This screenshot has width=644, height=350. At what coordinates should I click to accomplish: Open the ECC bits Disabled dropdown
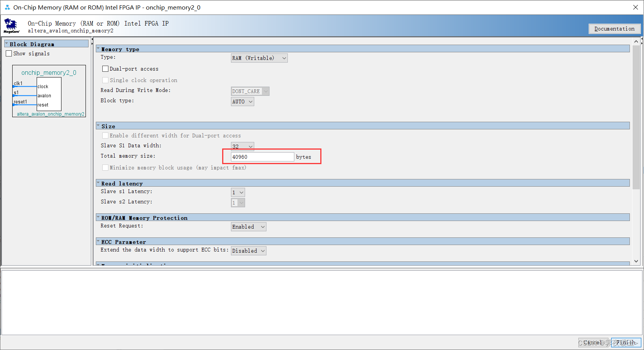click(x=249, y=251)
